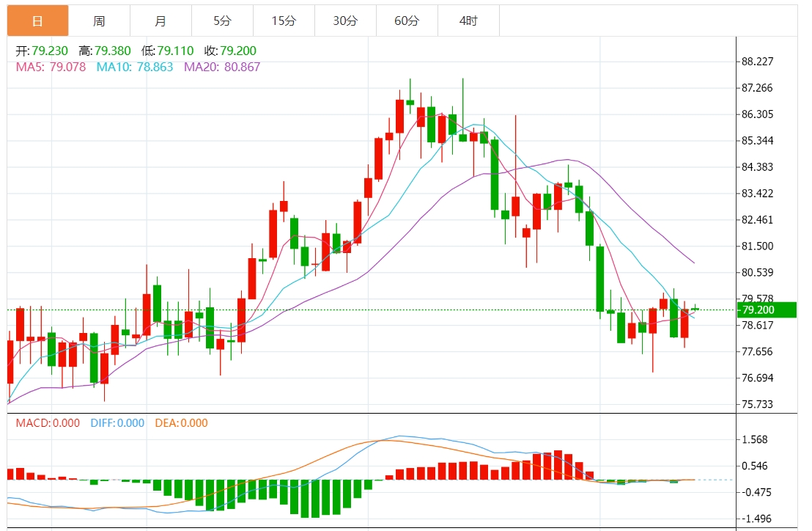Screen dimensions: 812x531
Task: Open the 15分 timeframe tab
Action: pos(284,21)
